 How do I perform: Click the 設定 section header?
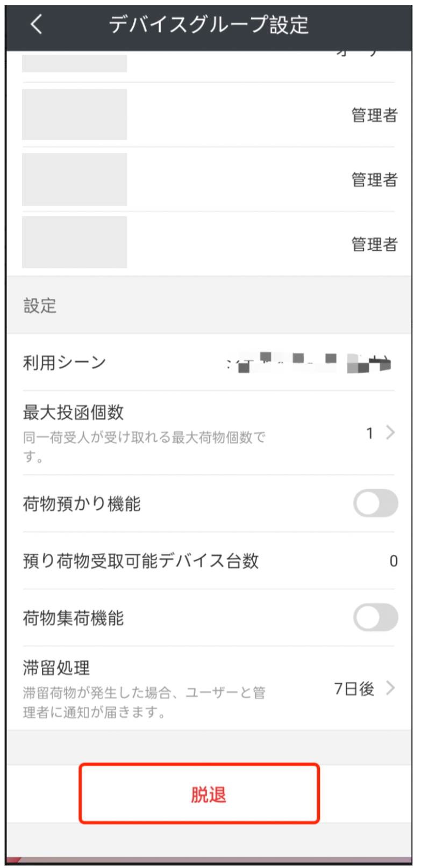click(x=40, y=306)
